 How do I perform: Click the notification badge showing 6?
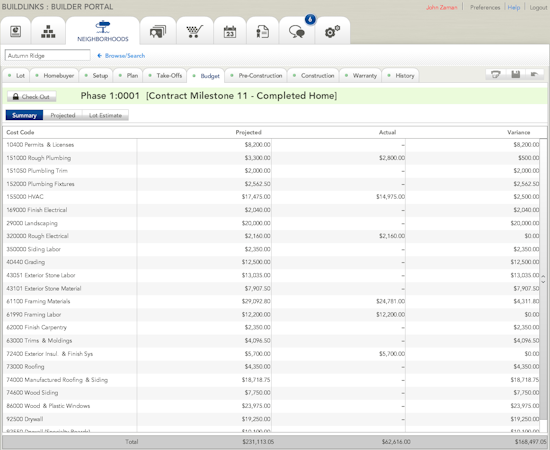pyautogui.click(x=310, y=20)
